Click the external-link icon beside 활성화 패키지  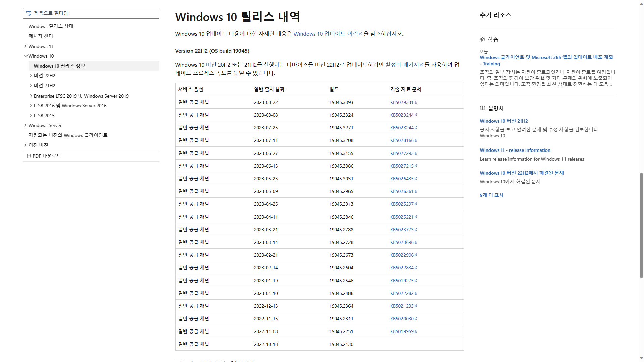coord(421,65)
